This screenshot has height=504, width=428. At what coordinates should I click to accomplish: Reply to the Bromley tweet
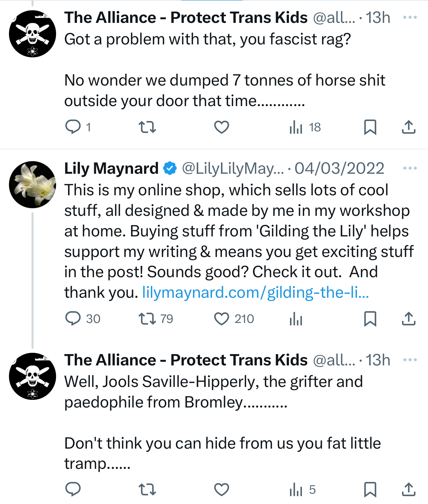(73, 489)
